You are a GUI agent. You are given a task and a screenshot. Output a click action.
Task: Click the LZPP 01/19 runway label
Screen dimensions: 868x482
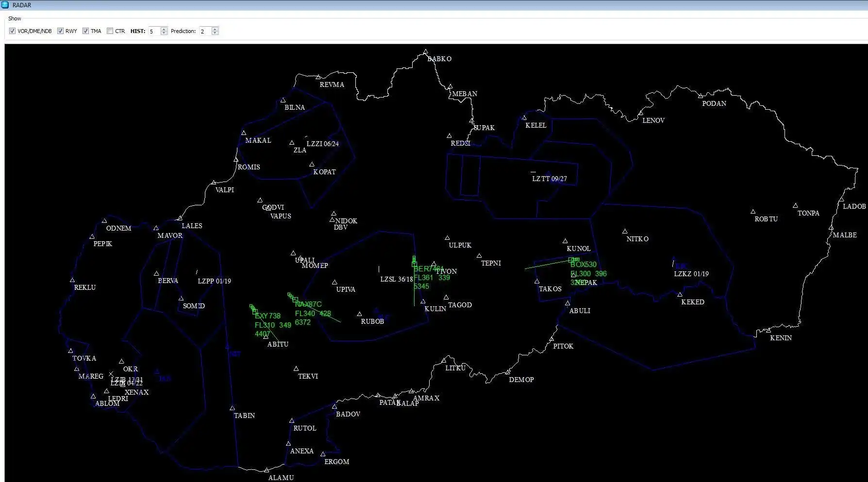coord(214,281)
